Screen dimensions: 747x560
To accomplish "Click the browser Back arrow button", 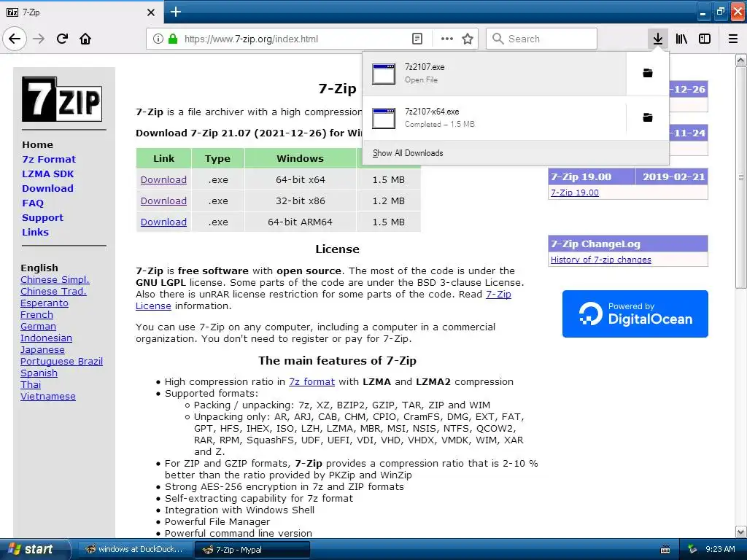I will 15,39.
